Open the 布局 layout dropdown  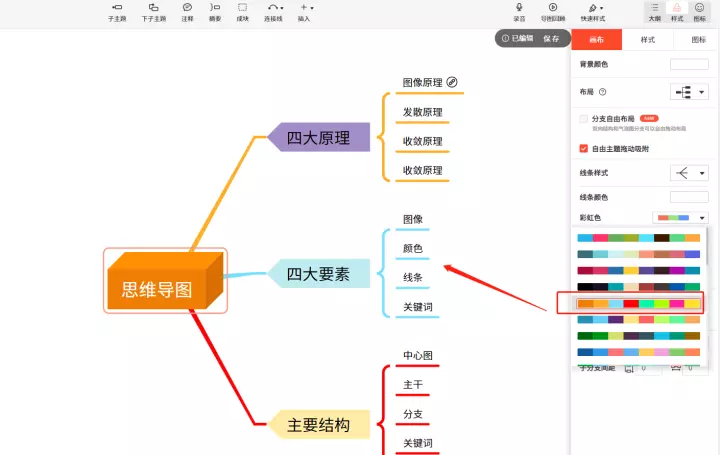[688, 92]
